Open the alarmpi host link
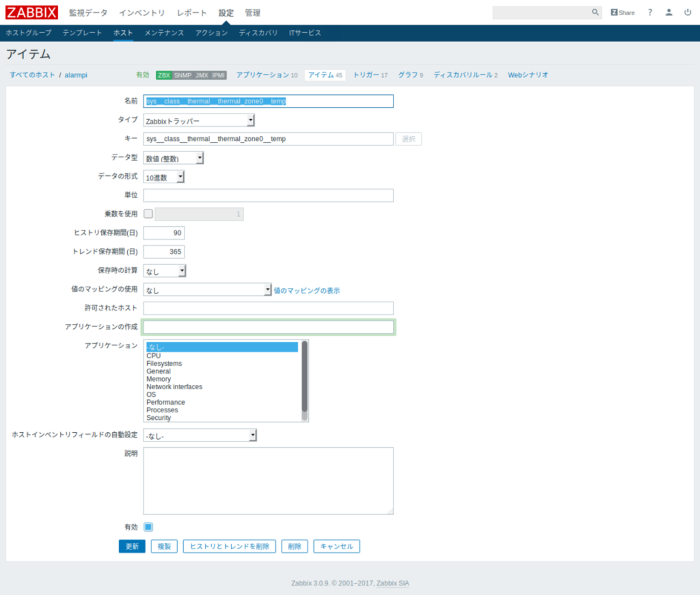The image size is (700, 595). [76, 75]
